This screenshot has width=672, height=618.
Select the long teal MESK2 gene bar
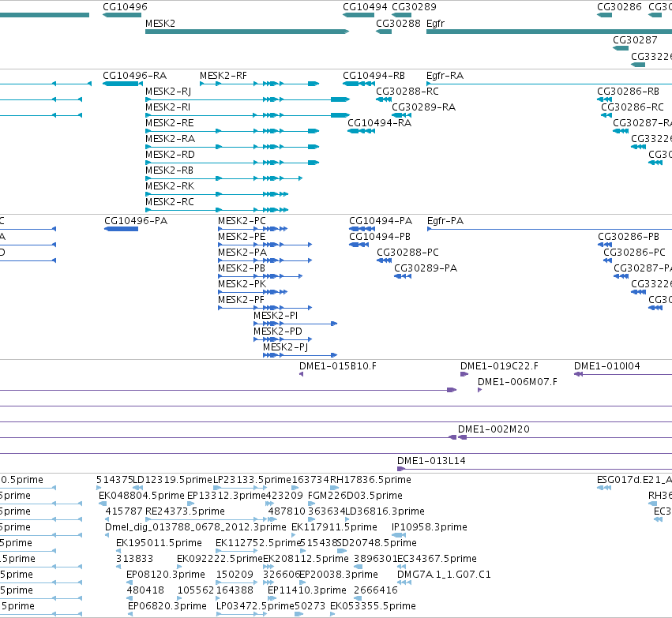click(247, 32)
